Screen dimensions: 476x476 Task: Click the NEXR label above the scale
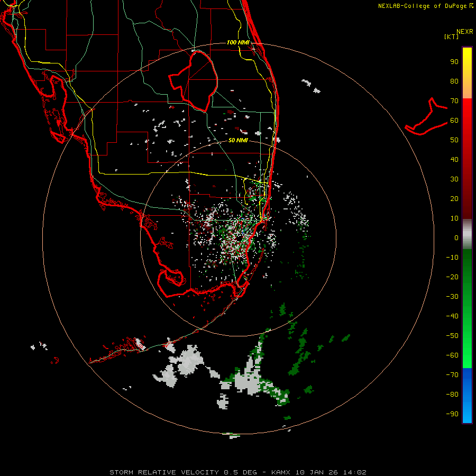tap(465, 32)
